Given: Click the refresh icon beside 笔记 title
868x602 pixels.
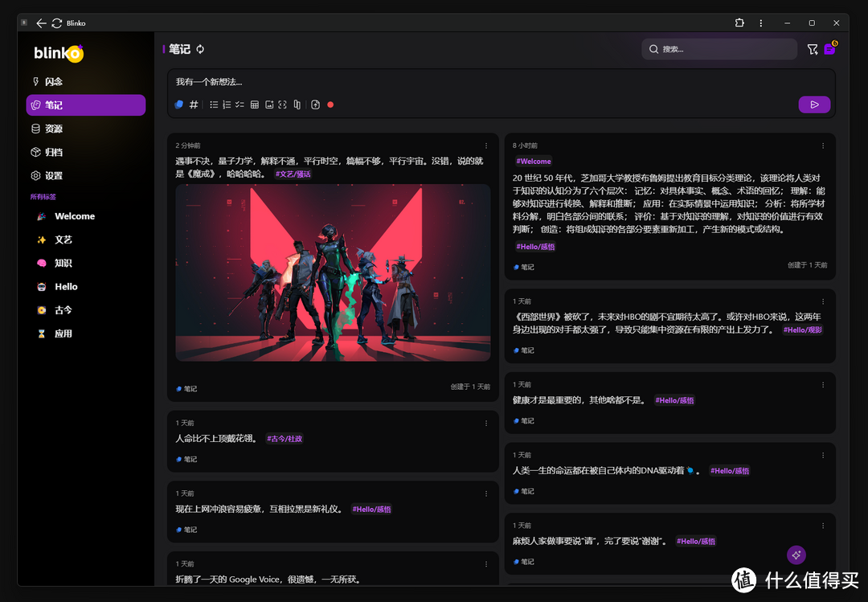Looking at the screenshot, I should click(x=200, y=49).
